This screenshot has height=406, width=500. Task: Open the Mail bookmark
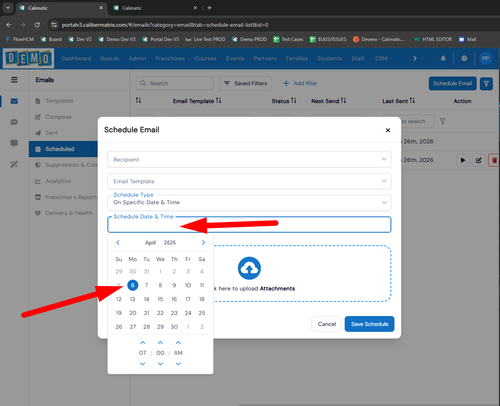(x=467, y=39)
